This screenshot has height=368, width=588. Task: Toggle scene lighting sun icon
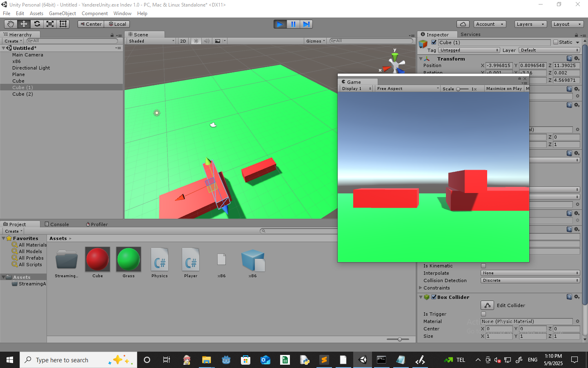[x=196, y=41]
